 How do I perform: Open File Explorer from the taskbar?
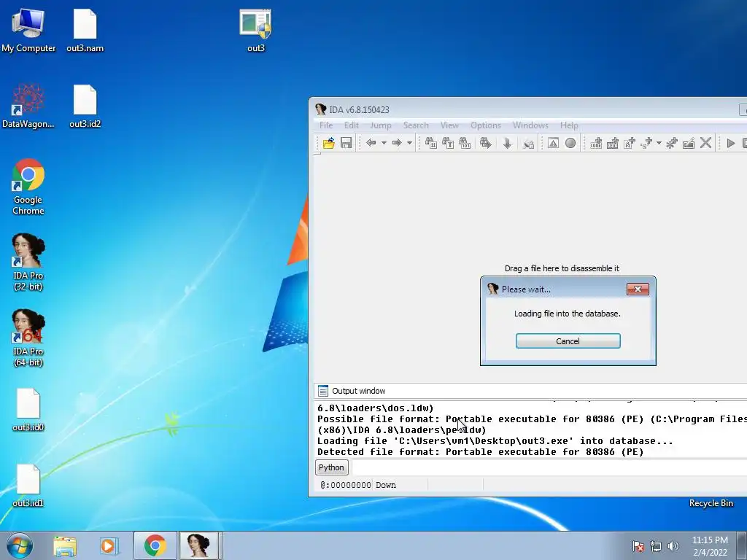65,545
